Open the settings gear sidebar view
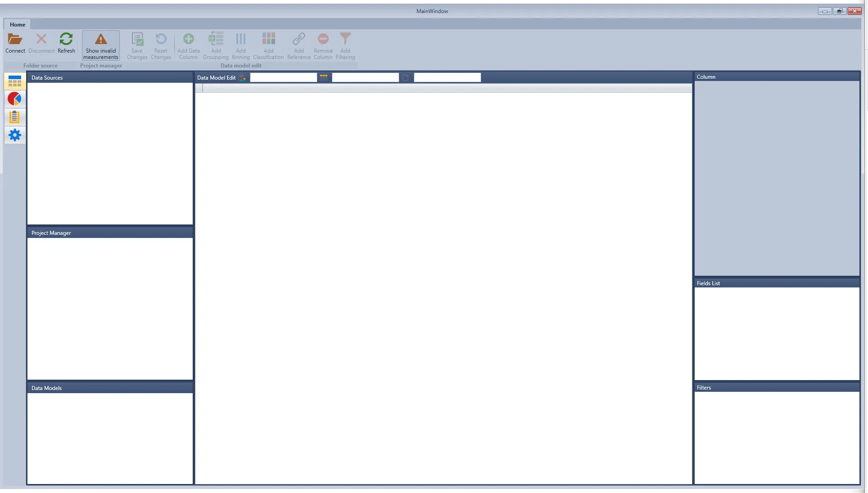The height and width of the screenshot is (493, 868). pyautogui.click(x=15, y=135)
